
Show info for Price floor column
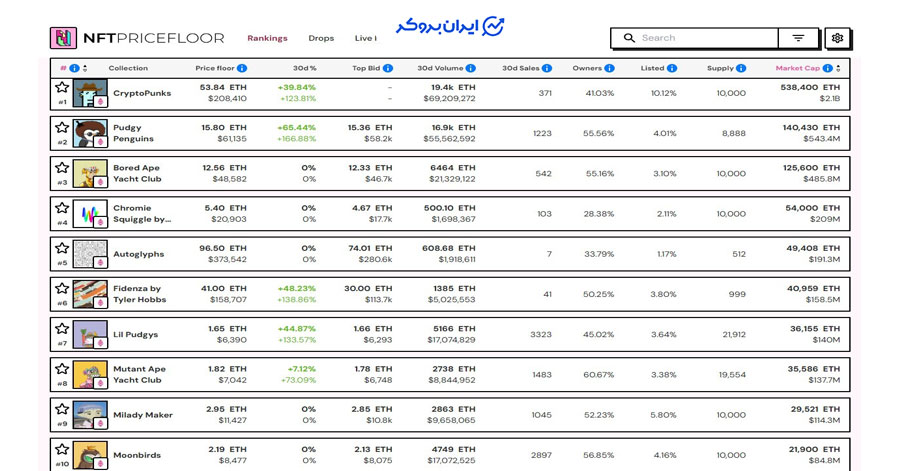coord(242,68)
